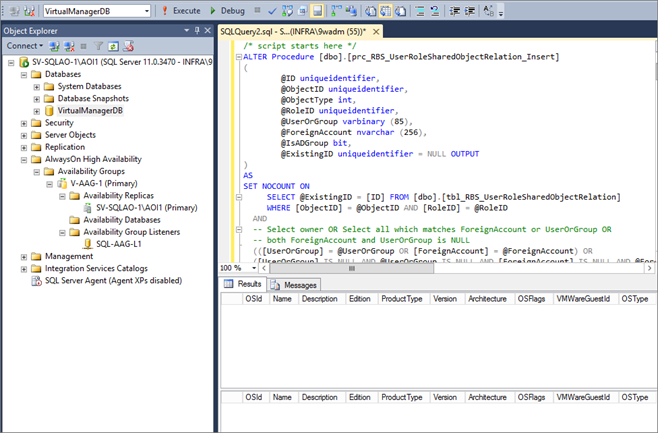Expand the VirtualManagerDB database node
The width and height of the screenshot is (658, 433).
(x=37, y=111)
